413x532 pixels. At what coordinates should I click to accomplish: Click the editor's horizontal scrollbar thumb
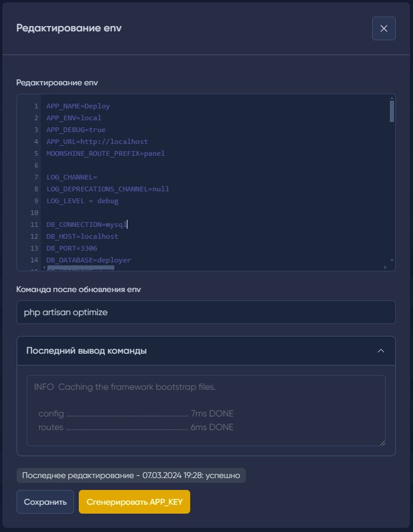[81, 268]
